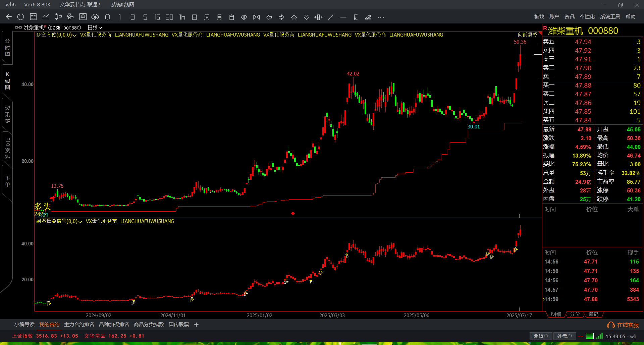Open the 品种加权排名 bottom tab
Screen dimensions: 644x345
click(114, 325)
